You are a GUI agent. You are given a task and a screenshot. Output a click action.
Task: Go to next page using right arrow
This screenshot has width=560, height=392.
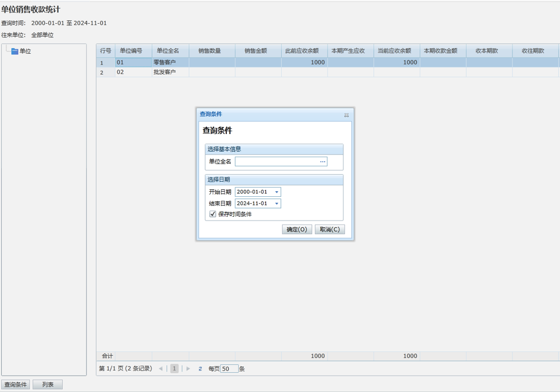[x=188, y=369]
